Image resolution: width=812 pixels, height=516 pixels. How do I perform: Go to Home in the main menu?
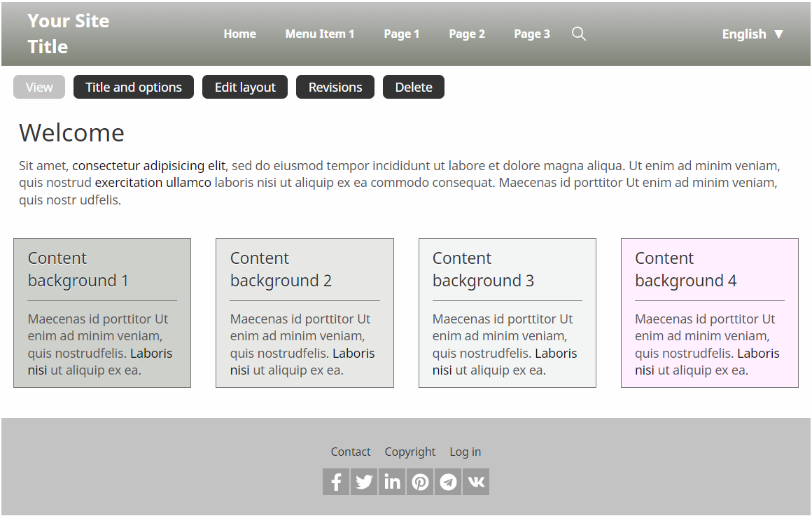click(239, 34)
